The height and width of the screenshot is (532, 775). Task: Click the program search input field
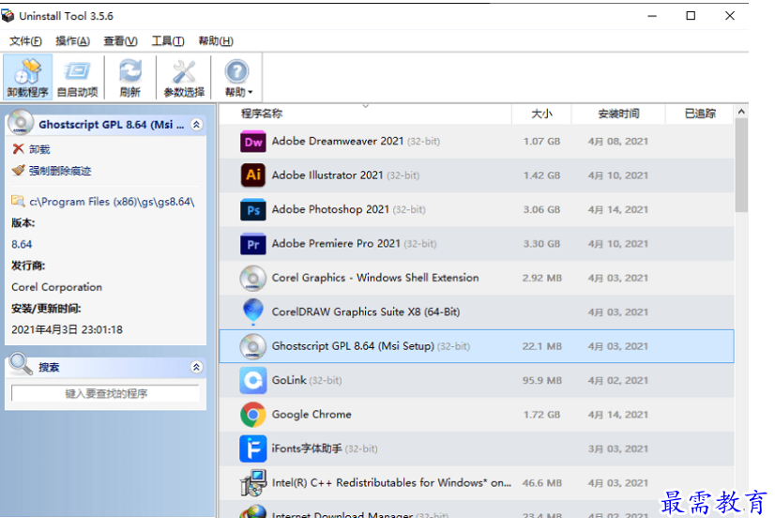click(106, 393)
